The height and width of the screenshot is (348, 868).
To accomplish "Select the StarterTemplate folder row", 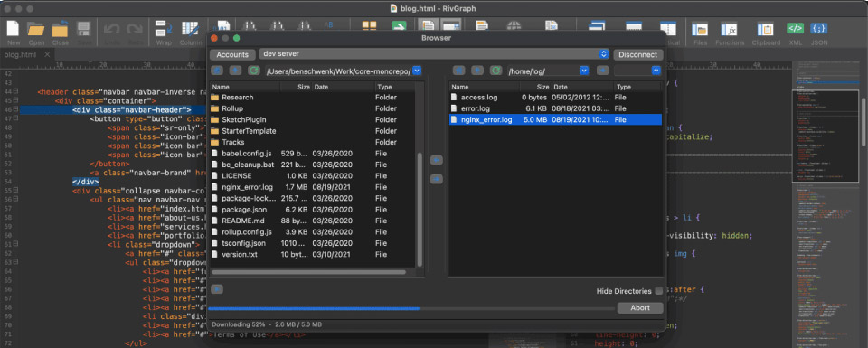I will [x=313, y=131].
